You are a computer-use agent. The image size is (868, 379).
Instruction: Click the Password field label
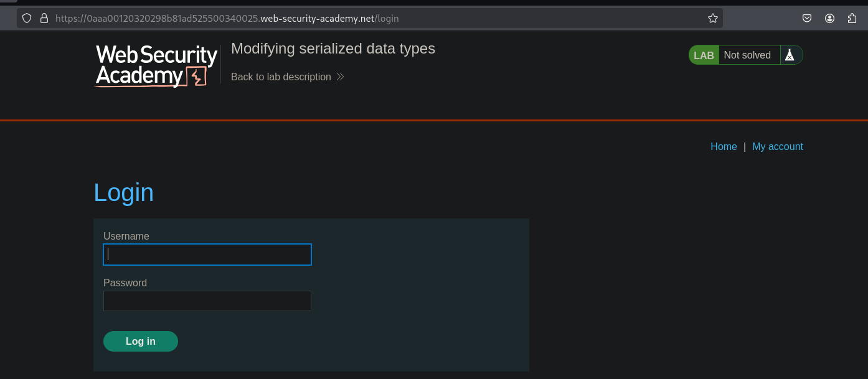coord(125,283)
